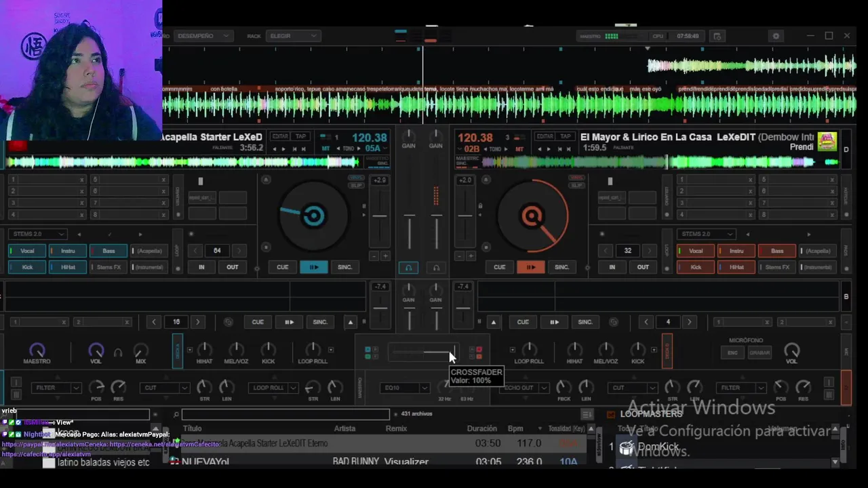Open the EQ10 dropdown
Image resolution: width=868 pixels, height=488 pixels.
(405, 388)
